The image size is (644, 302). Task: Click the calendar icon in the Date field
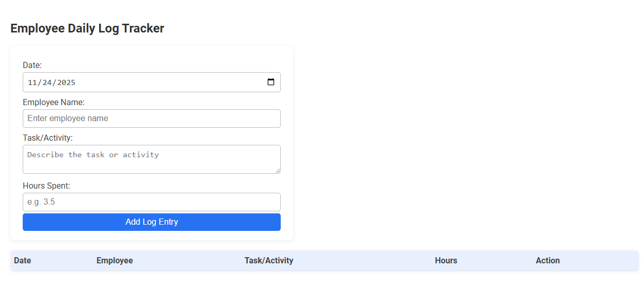click(x=271, y=81)
